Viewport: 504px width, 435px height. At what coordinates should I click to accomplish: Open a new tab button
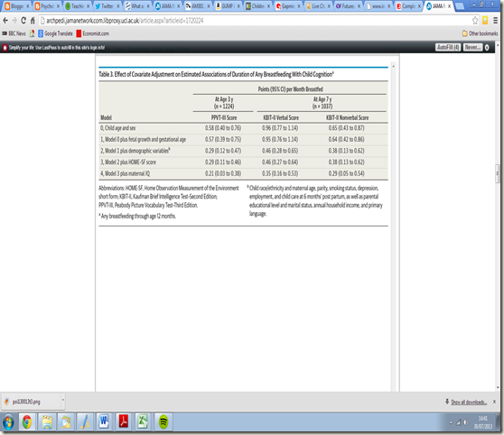(x=460, y=6)
